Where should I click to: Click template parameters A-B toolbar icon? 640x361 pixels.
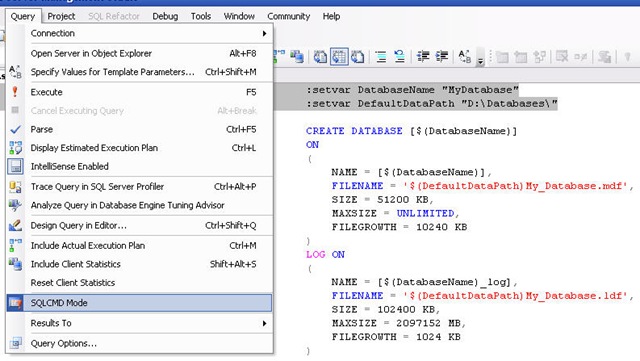(465, 57)
